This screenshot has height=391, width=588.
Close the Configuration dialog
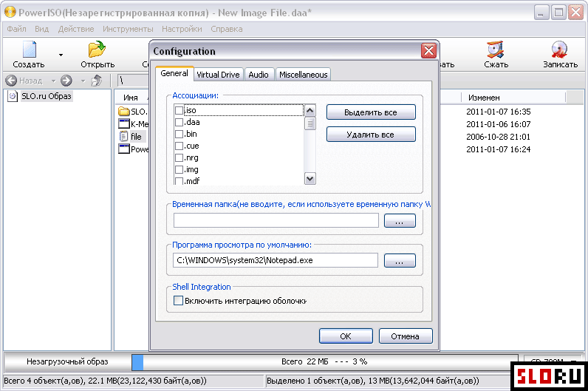tap(428, 51)
